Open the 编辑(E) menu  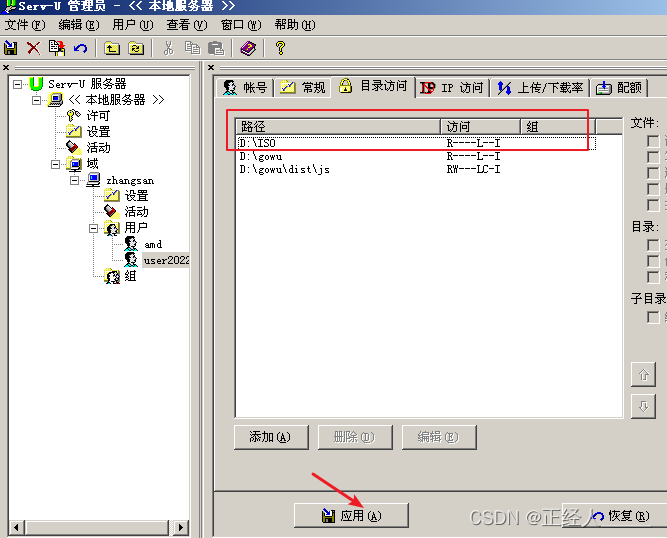(x=79, y=25)
